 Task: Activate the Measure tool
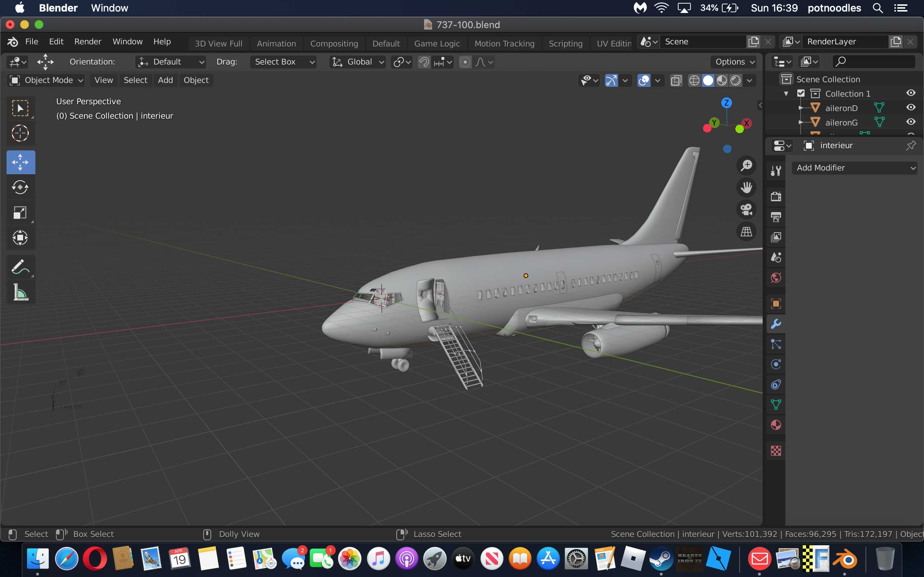tap(21, 292)
